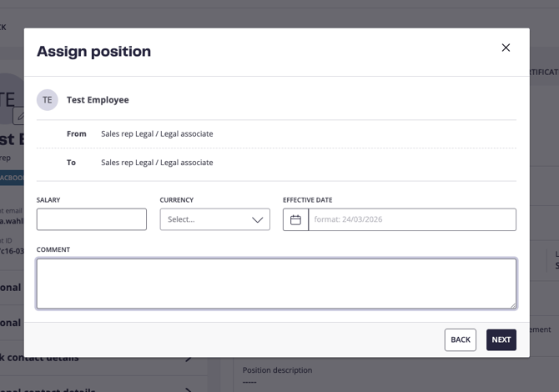
Task: Click the Currency dropdown arrow
Action: click(x=257, y=219)
